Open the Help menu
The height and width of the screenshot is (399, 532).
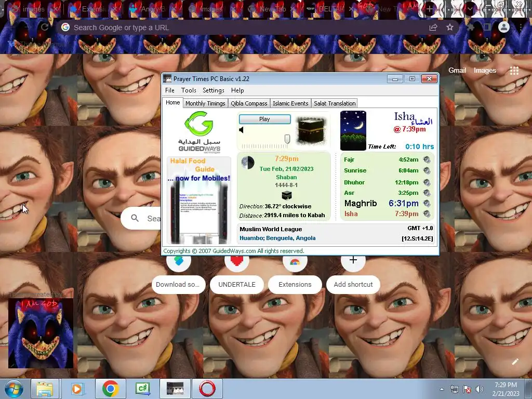pyautogui.click(x=237, y=90)
